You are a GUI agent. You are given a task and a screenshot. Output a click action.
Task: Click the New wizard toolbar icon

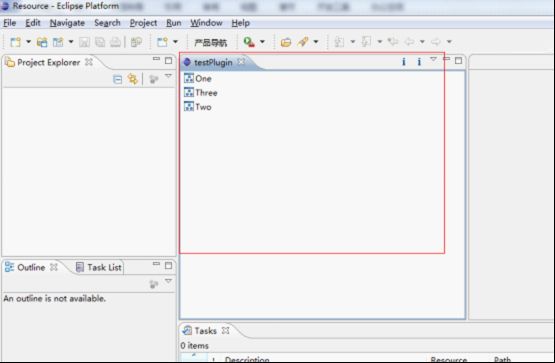[15, 42]
